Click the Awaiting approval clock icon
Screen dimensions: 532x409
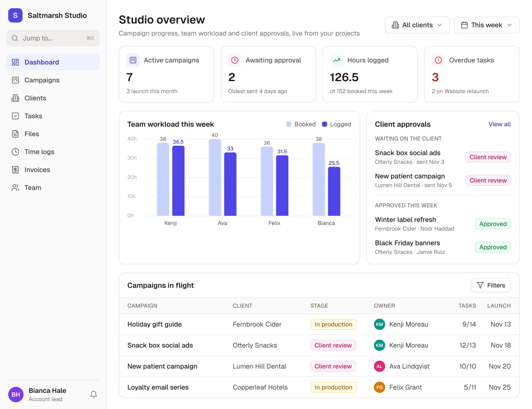click(235, 60)
